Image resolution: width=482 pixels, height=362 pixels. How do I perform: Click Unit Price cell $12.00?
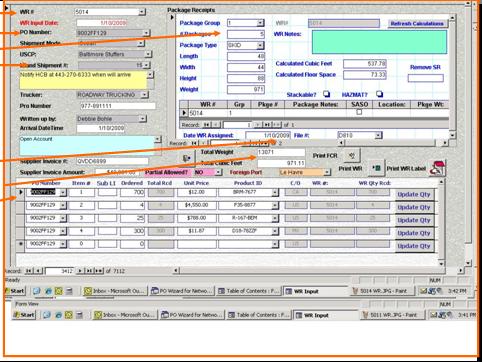tap(196, 192)
